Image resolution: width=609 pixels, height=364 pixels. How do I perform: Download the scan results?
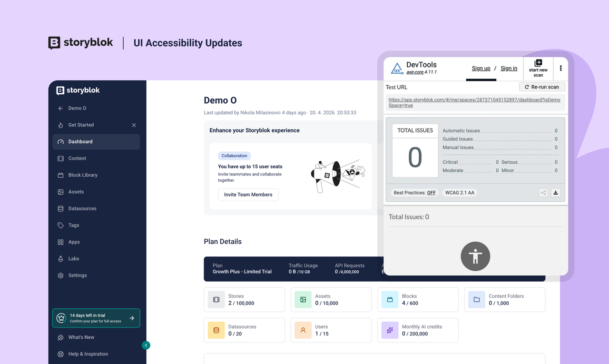click(555, 192)
